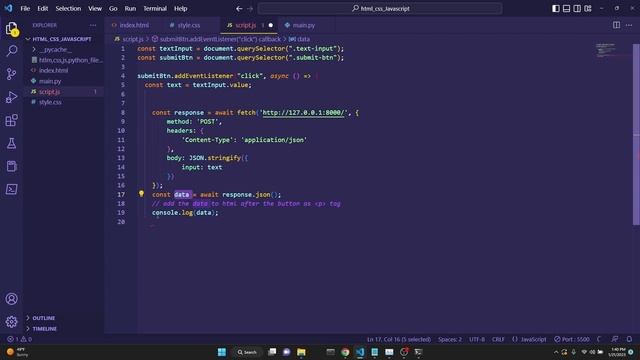640x360 pixels.
Task: Open Google Chrome from the taskbar
Action: tap(345, 352)
